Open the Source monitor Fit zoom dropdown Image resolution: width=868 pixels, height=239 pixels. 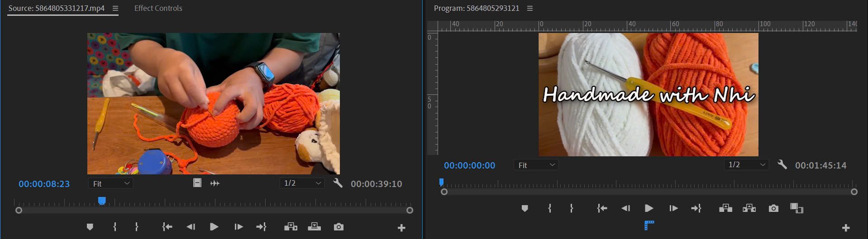click(111, 183)
